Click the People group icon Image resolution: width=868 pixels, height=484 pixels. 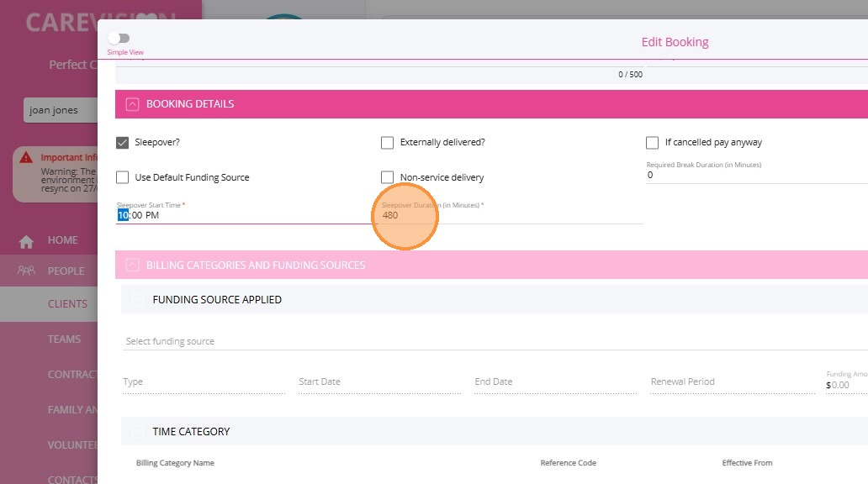[26, 271]
